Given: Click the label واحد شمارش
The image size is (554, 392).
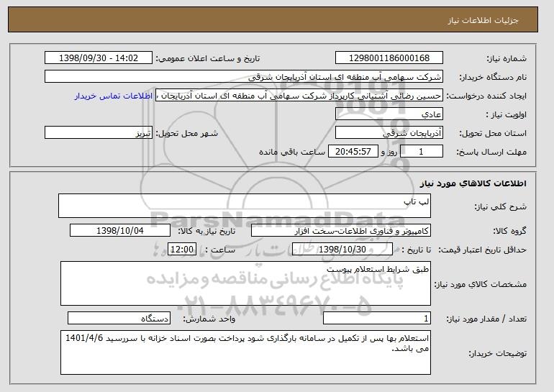Looking at the screenshot, I should coord(209,319).
